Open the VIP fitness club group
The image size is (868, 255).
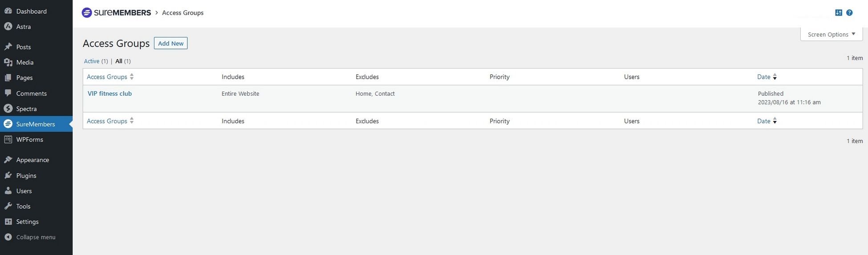click(x=110, y=93)
